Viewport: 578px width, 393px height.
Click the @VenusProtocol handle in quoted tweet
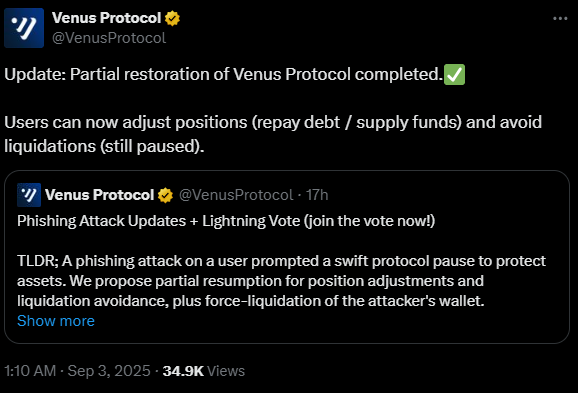[236, 195]
